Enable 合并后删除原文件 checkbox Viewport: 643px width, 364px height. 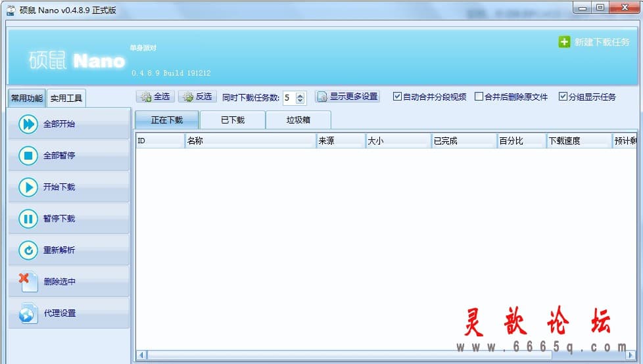[479, 97]
